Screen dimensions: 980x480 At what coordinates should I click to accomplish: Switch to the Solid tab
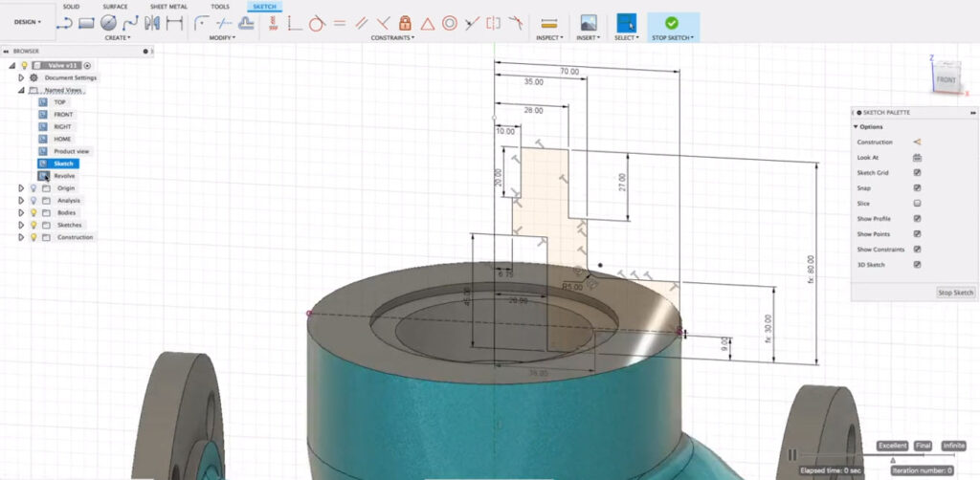(71, 7)
